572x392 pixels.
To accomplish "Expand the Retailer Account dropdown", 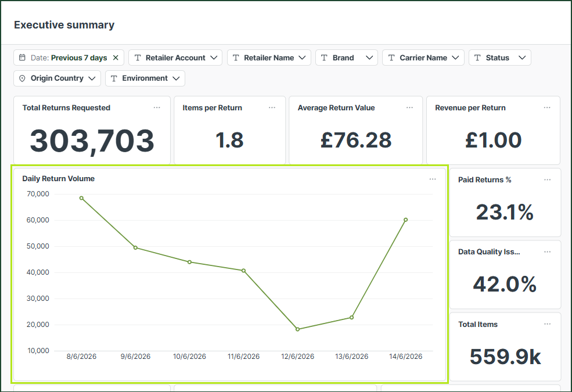I will tap(175, 57).
